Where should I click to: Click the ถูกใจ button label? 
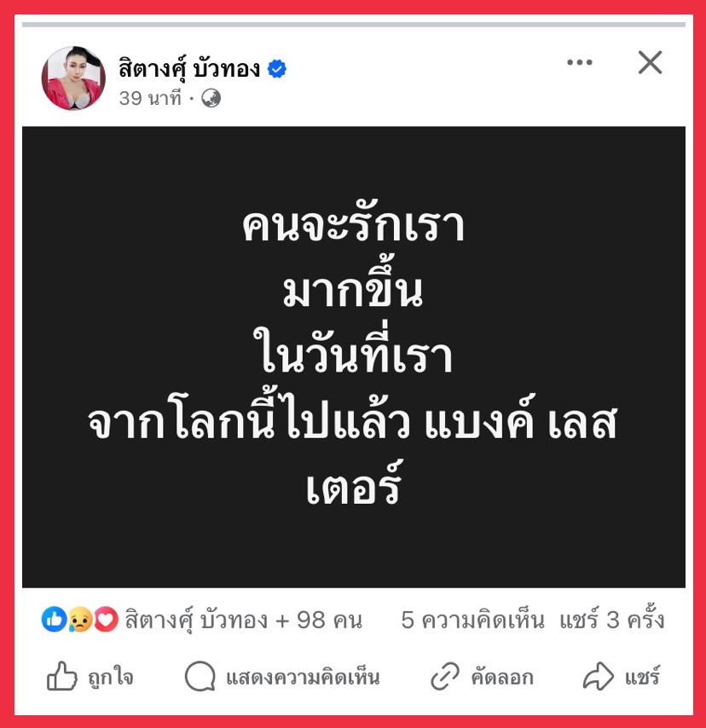click(x=111, y=678)
